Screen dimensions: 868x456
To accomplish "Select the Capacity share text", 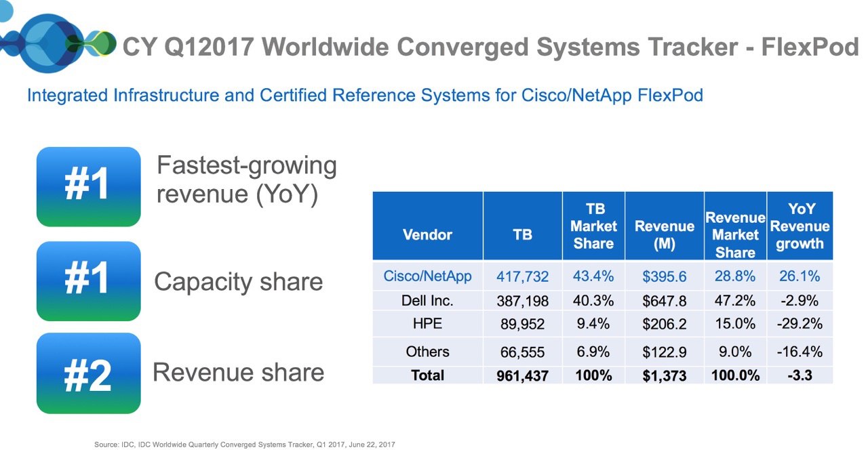I will pyautogui.click(x=238, y=282).
